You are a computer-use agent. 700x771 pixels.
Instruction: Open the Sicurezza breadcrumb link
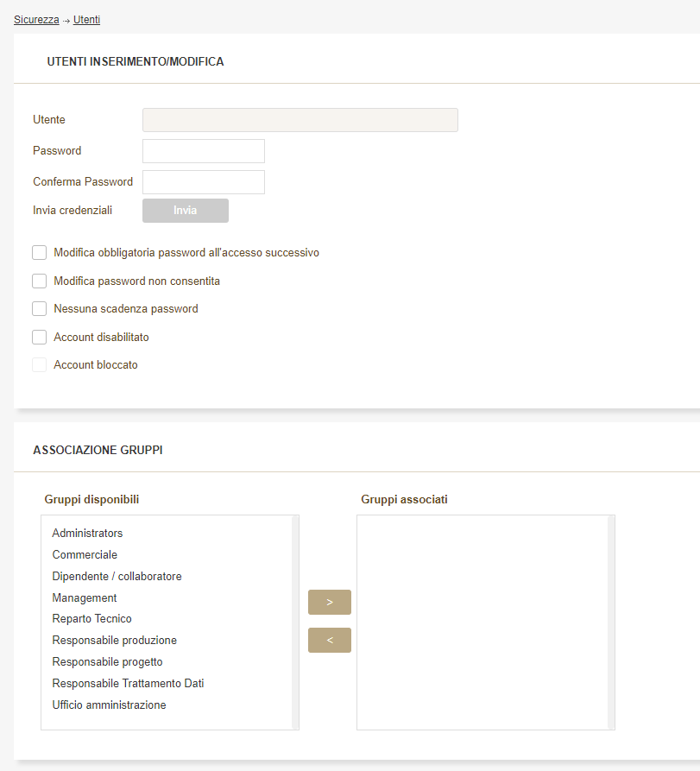tap(36, 19)
